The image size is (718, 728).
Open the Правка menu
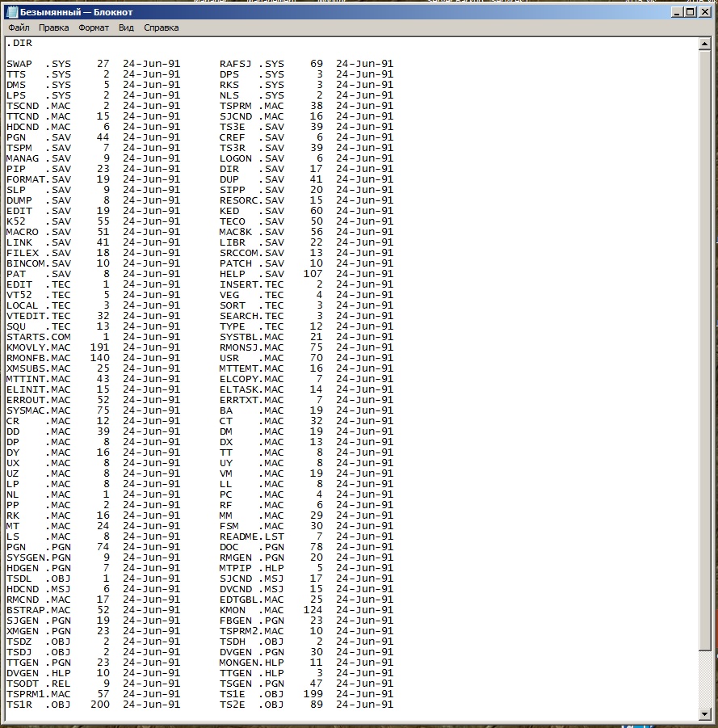click(53, 27)
